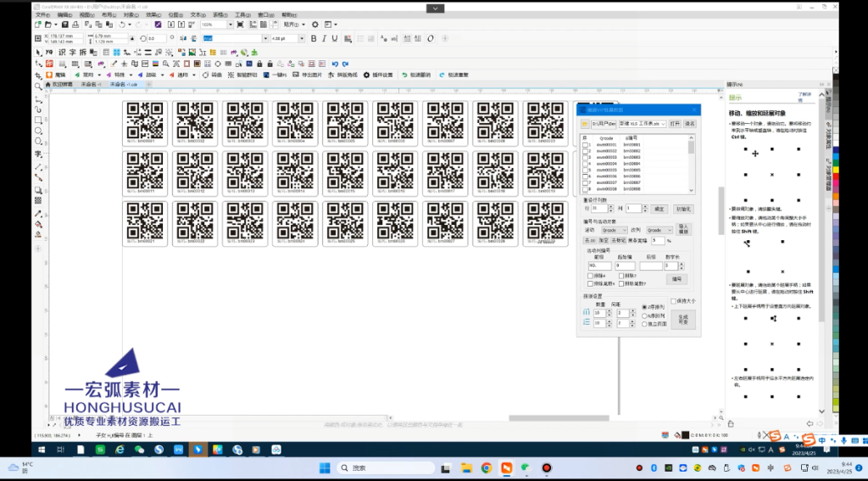Open the zoom level dropdown
Screen dimensions: 868x481
(x=231, y=25)
